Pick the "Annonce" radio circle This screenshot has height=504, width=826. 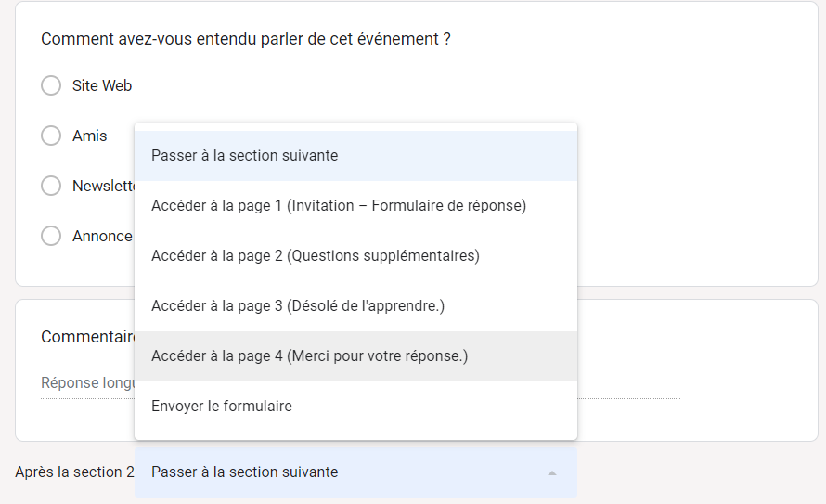pos(51,236)
